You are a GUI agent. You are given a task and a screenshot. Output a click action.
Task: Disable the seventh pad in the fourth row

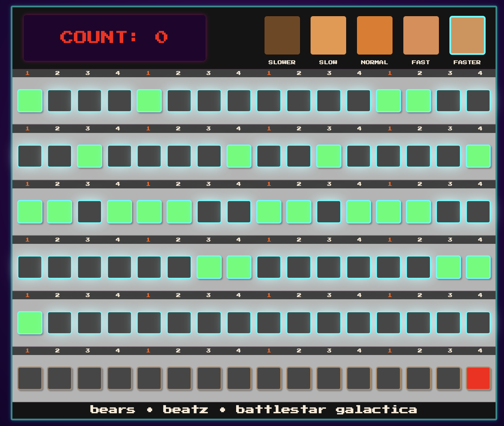[x=209, y=267]
